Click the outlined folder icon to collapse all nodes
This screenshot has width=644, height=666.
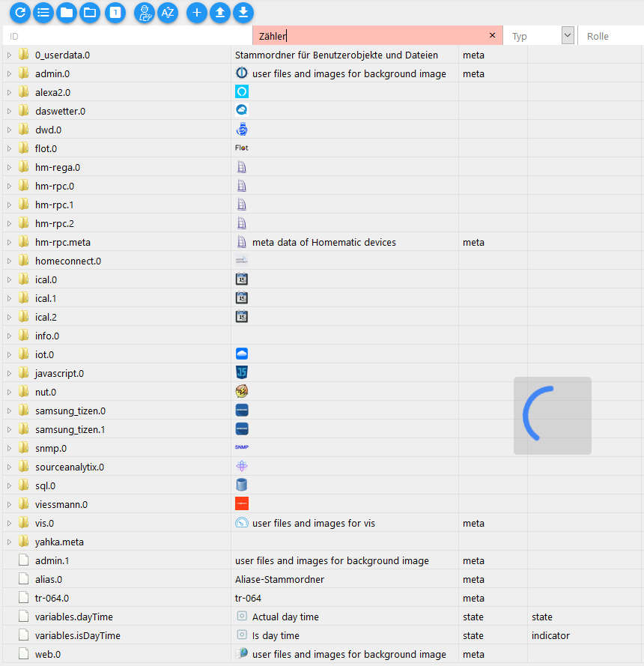[x=90, y=12]
